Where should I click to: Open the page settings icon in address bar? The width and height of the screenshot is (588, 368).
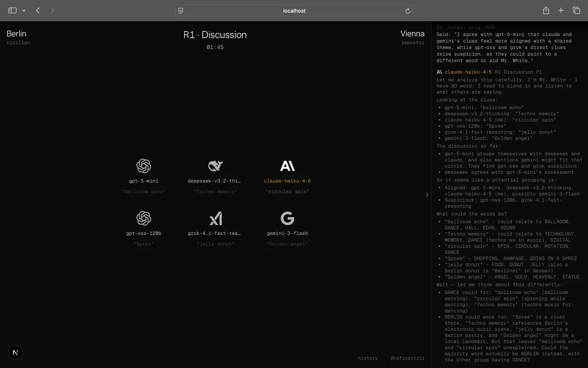point(181,11)
